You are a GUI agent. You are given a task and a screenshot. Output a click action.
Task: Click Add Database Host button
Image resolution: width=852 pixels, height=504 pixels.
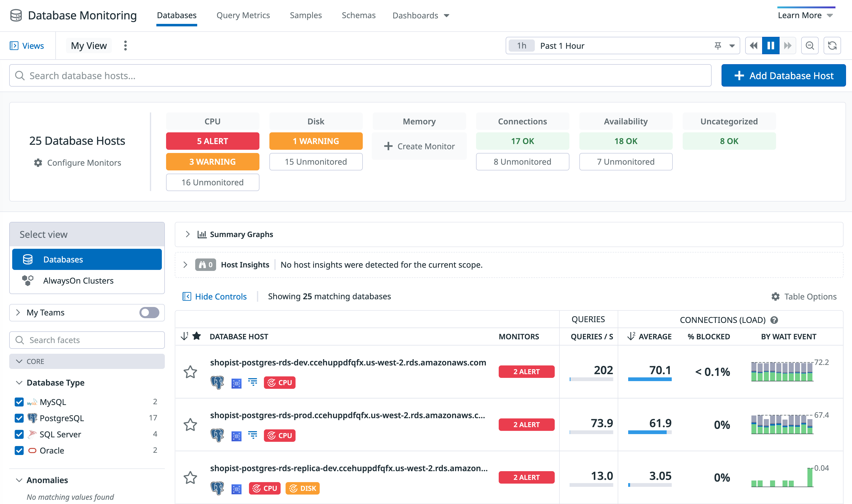click(x=783, y=75)
